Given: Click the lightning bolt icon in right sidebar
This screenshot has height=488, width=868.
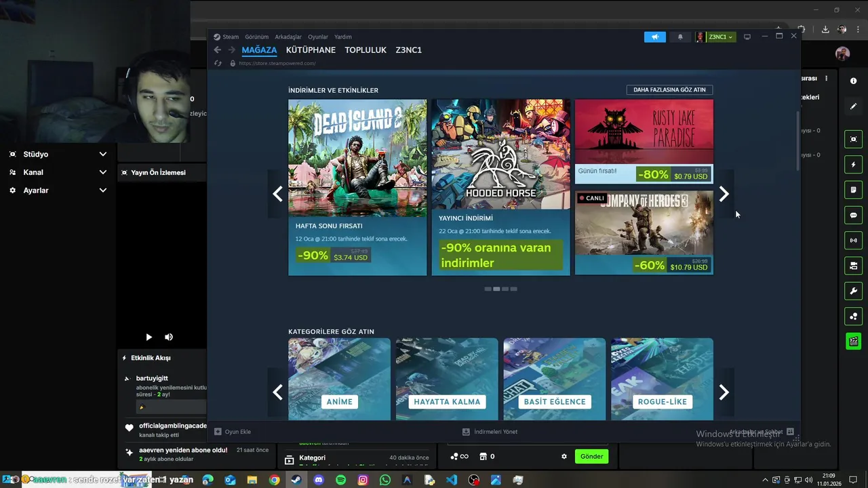Looking at the screenshot, I should pyautogui.click(x=853, y=165).
